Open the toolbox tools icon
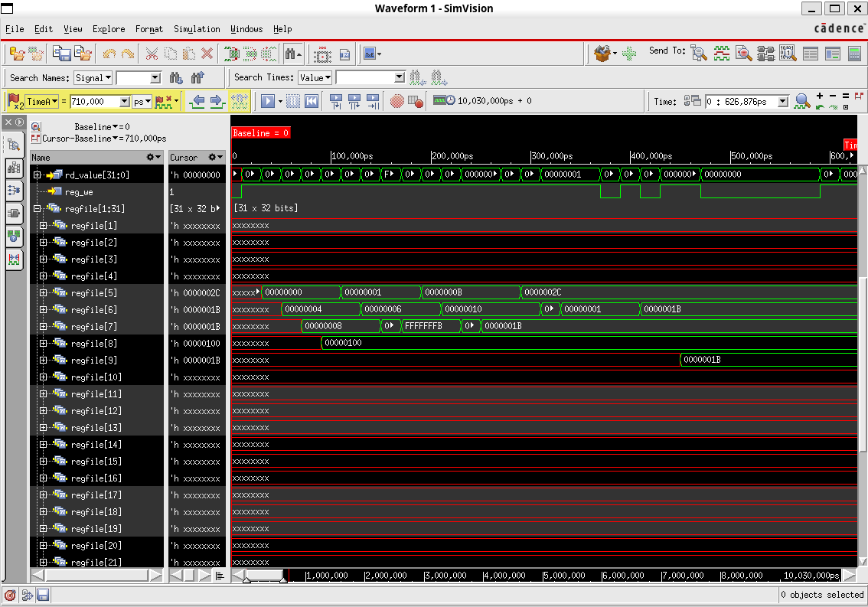Screen dimensions: 868x607 [x=602, y=53]
